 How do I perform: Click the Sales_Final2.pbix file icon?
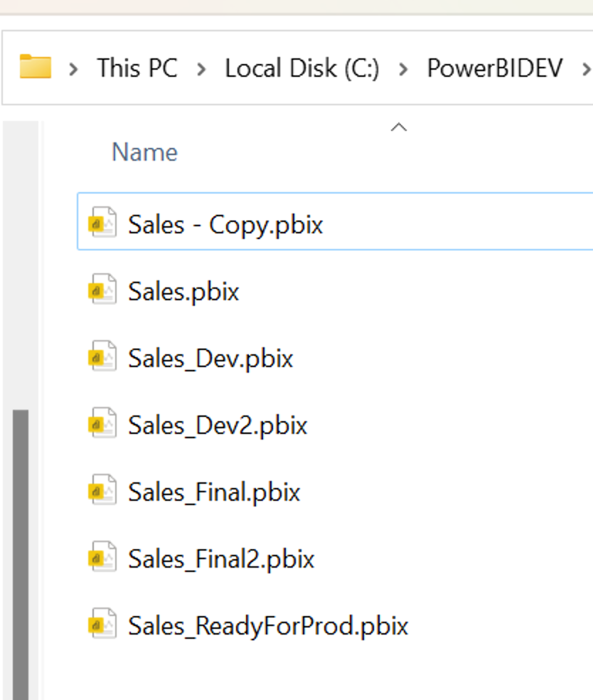pos(102,557)
